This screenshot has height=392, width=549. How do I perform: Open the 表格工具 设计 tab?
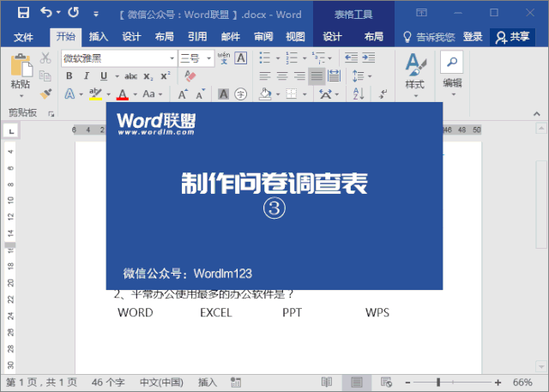(x=332, y=37)
